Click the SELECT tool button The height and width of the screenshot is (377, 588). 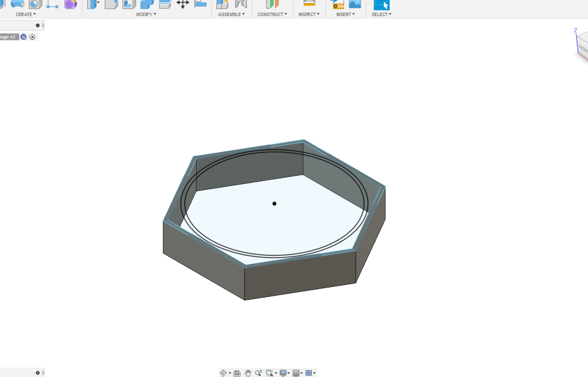point(381,4)
